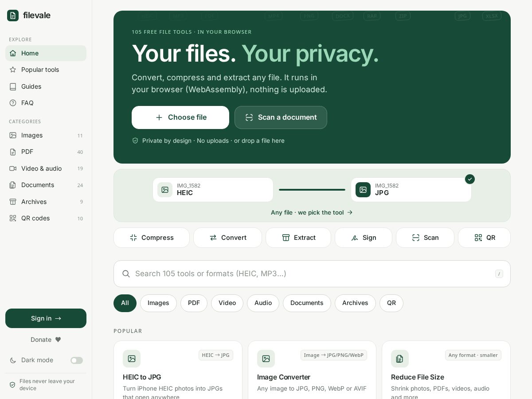This screenshot has width=532, height=399.
Task: Click the HEIC → JPG tag badge
Action: tap(216, 355)
